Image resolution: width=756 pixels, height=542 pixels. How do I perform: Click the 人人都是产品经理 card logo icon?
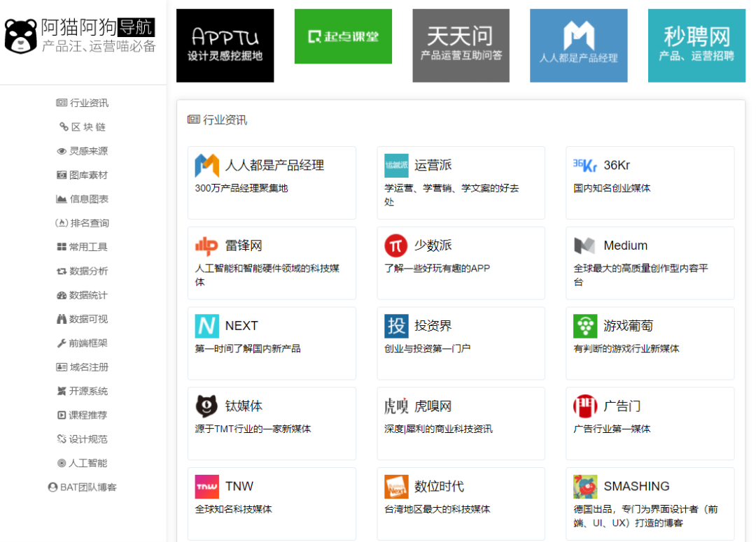206,165
